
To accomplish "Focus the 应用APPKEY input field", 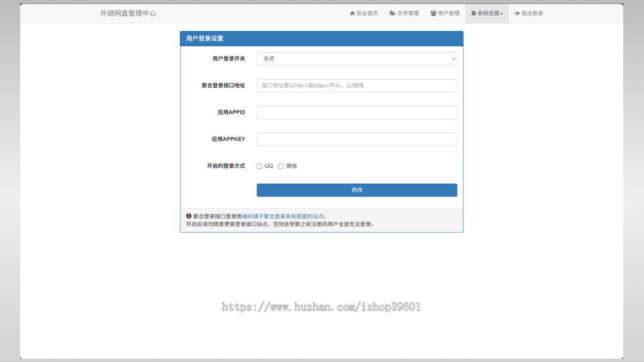I will coord(357,139).
